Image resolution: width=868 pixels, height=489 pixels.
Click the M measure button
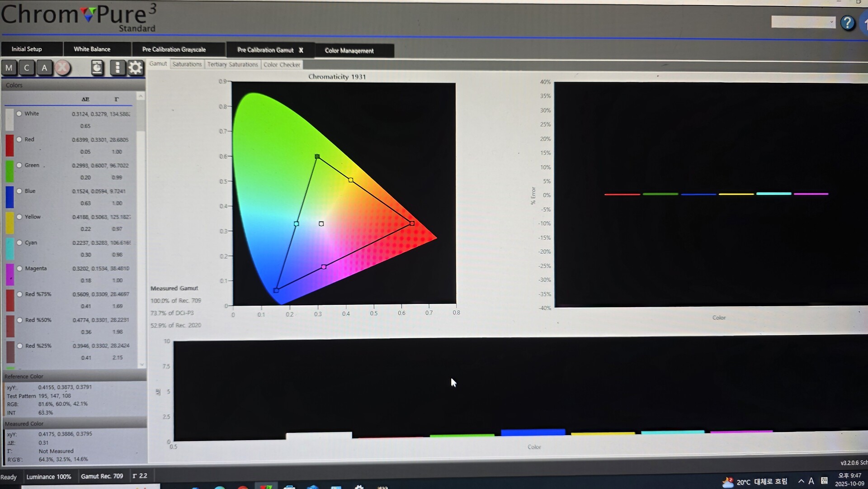point(9,68)
